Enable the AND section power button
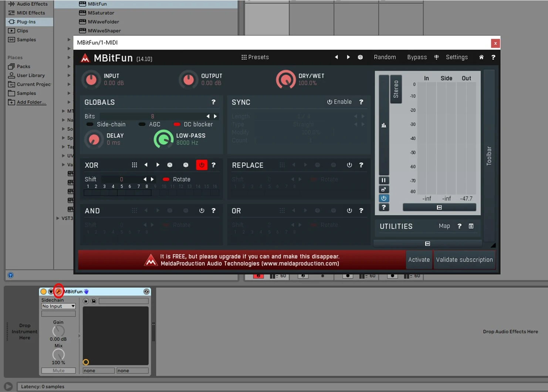548x392 pixels. coord(202,210)
